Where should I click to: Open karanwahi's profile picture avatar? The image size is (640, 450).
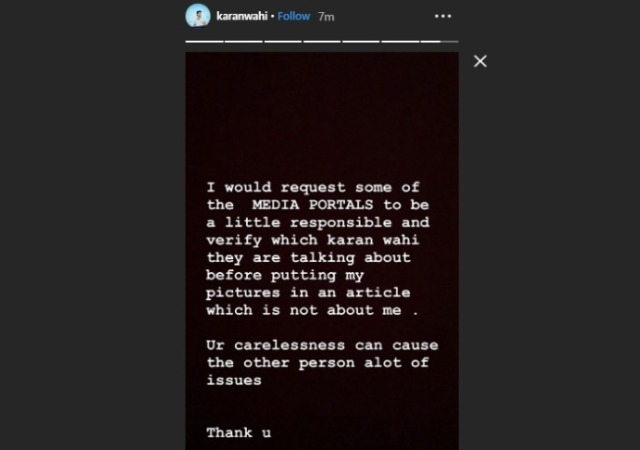click(x=198, y=16)
